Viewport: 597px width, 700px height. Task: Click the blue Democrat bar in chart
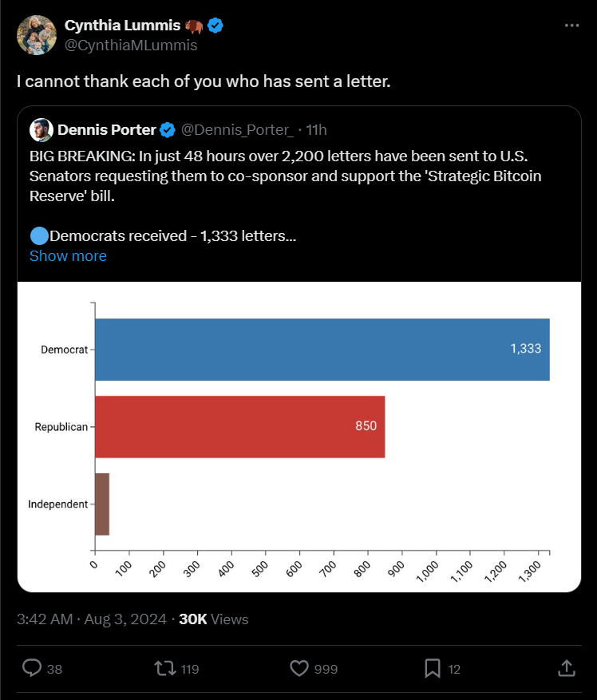pos(322,350)
